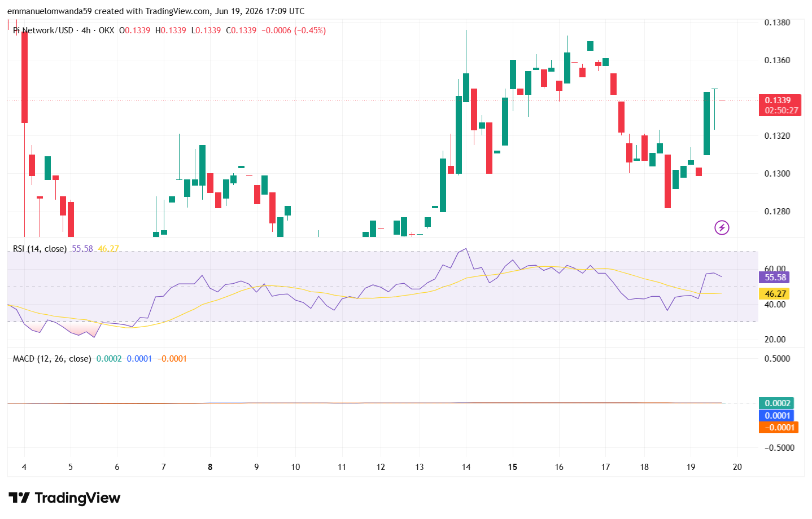
Task: Click date 8 on the time axis
Action: (210, 467)
